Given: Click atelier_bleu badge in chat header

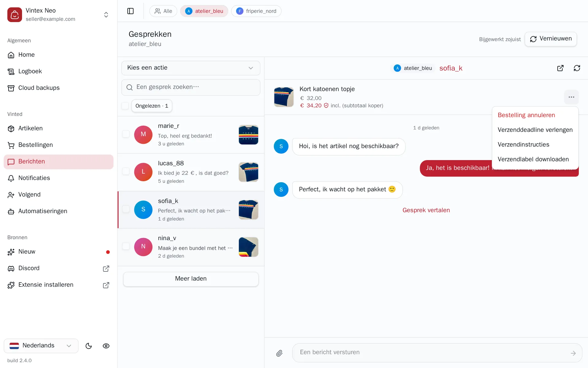Looking at the screenshot, I should pos(413,68).
